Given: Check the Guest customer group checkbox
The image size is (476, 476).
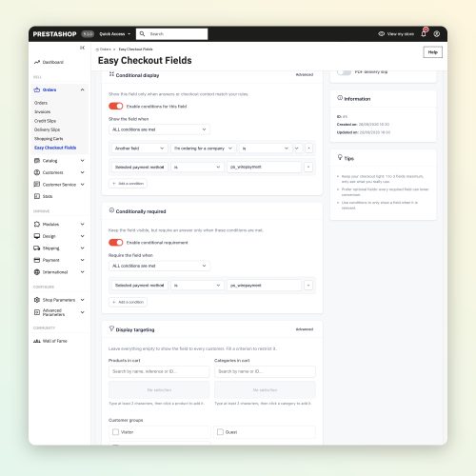Looking at the screenshot, I should pyautogui.click(x=220, y=432).
